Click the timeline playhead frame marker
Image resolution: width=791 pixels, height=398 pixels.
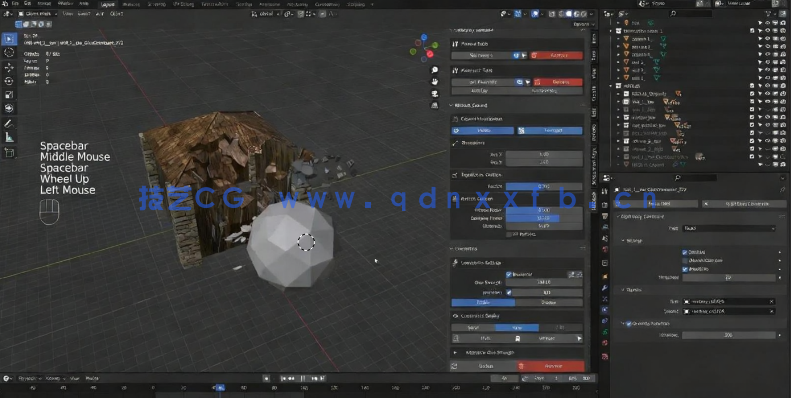coord(219,387)
